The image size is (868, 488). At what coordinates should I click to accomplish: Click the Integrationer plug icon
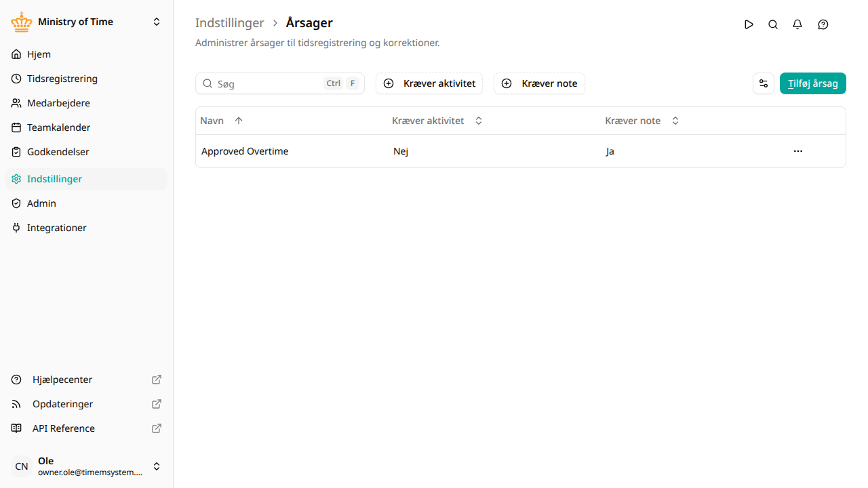click(x=16, y=228)
